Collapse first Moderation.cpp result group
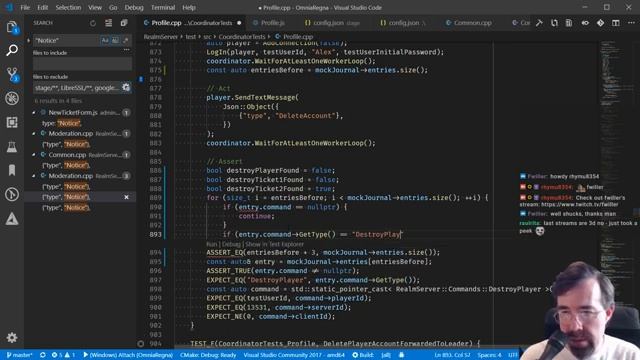 click(x=34, y=133)
